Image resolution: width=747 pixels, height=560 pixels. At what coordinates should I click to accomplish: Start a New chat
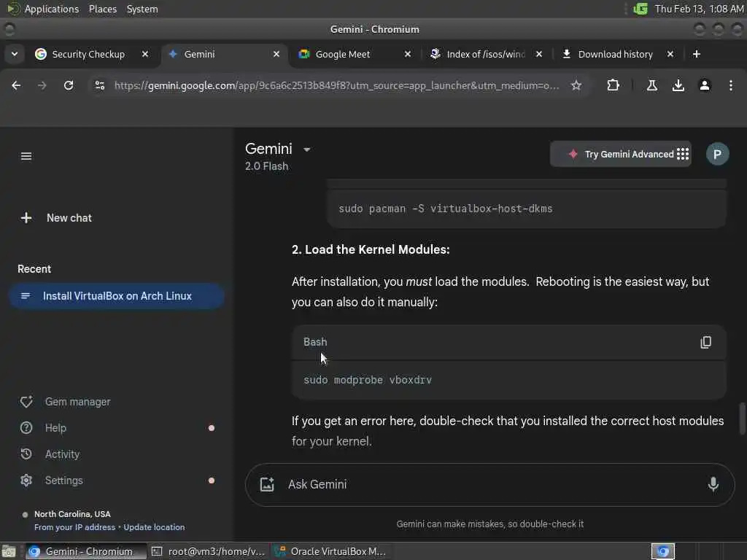[x=69, y=218]
